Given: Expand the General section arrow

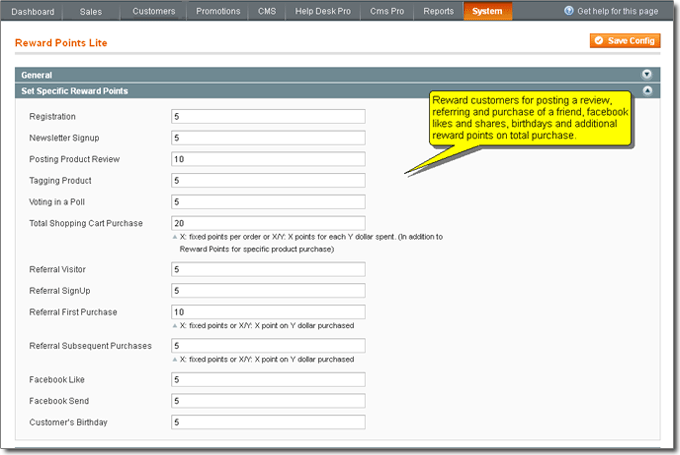Looking at the screenshot, I should click(x=647, y=75).
